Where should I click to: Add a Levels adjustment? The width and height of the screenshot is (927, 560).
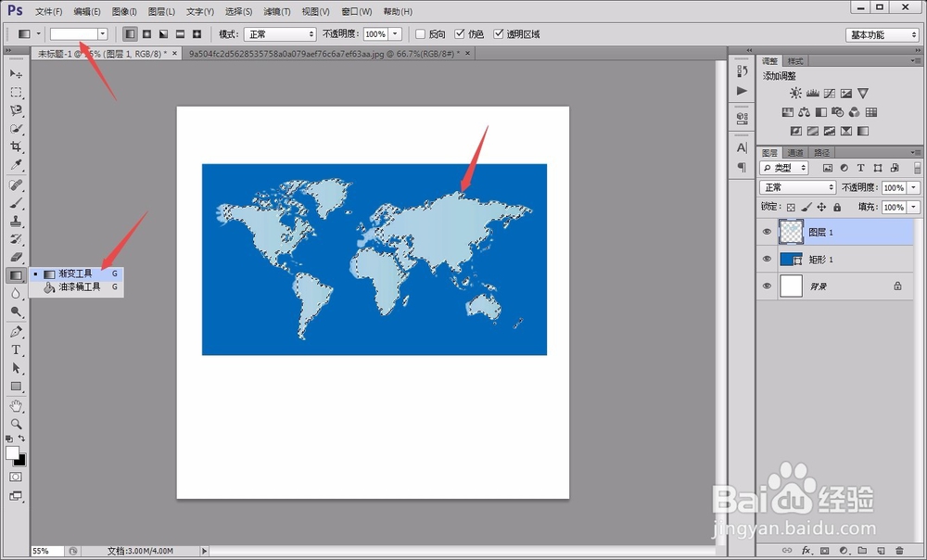pos(813,94)
